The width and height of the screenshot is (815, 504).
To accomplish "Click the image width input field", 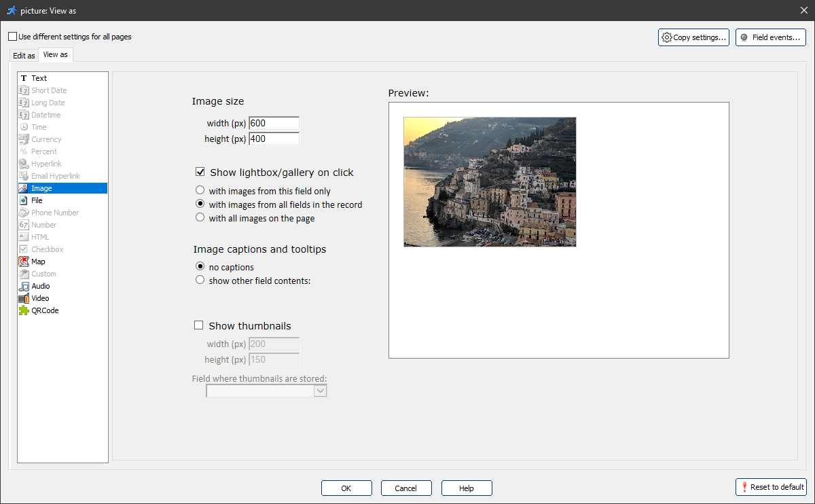I will (x=274, y=123).
